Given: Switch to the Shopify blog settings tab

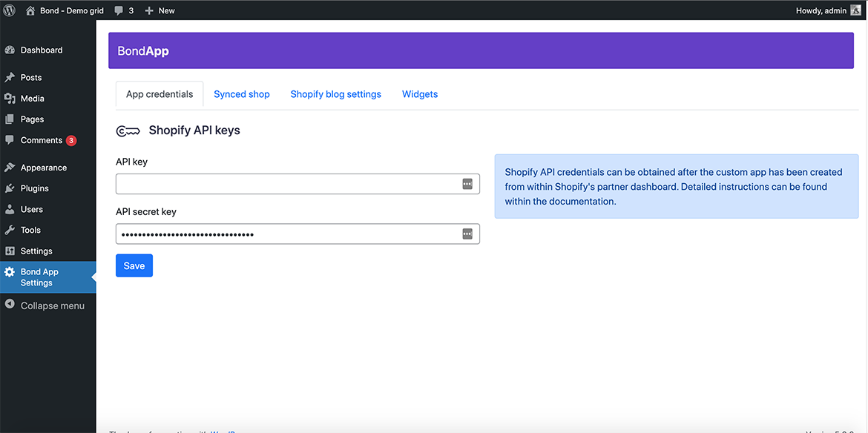Looking at the screenshot, I should [x=336, y=94].
